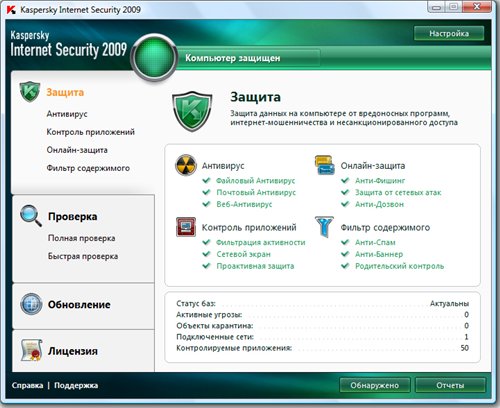The image size is (500, 408).
Task: Open Файловый Антивирус component link
Action: [256, 180]
